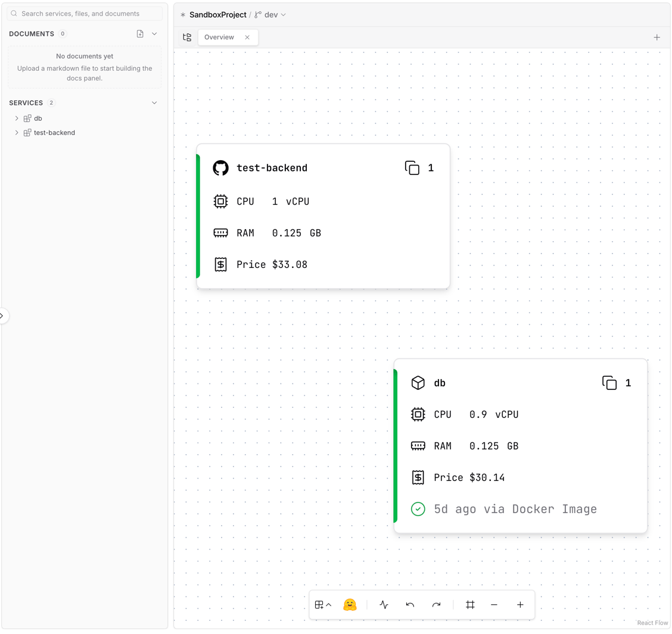Click the RAM icon on test-backend card
672x634 pixels.
(220, 233)
